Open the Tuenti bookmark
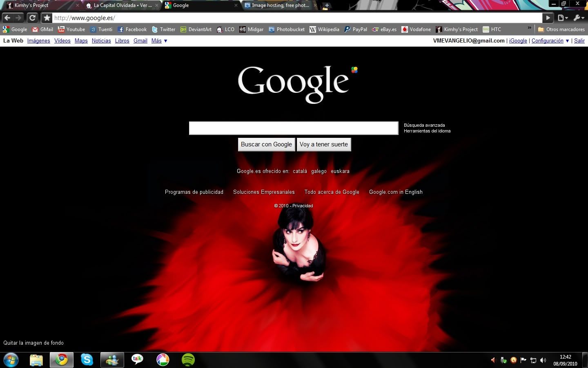The image size is (588, 368). click(101, 29)
